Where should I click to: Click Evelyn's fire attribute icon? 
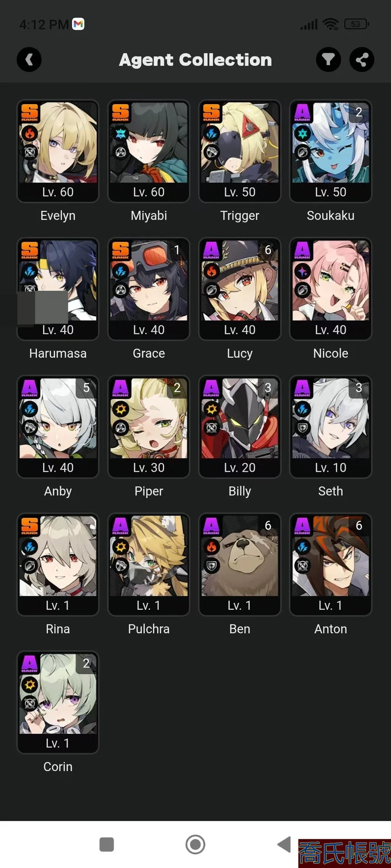click(30, 133)
